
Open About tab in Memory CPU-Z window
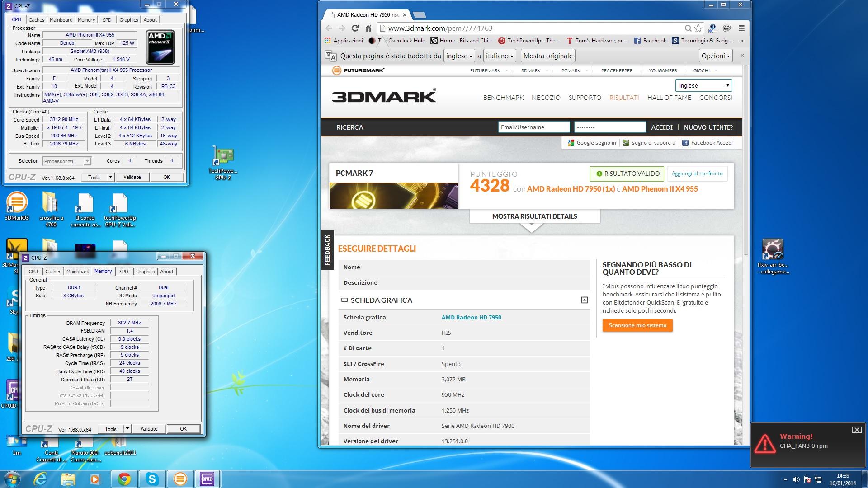pyautogui.click(x=167, y=272)
